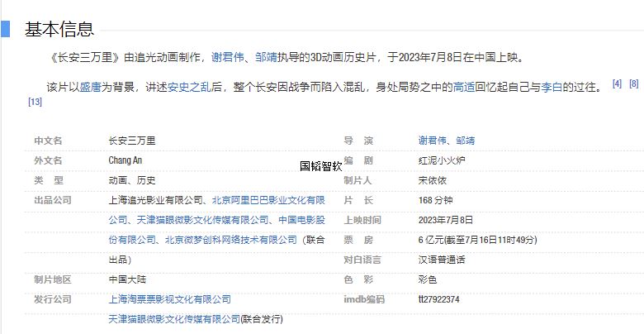Select the 中文名 value 长安三万里
Image resolution: width=644 pixels, height=334 pixels.
132,141
